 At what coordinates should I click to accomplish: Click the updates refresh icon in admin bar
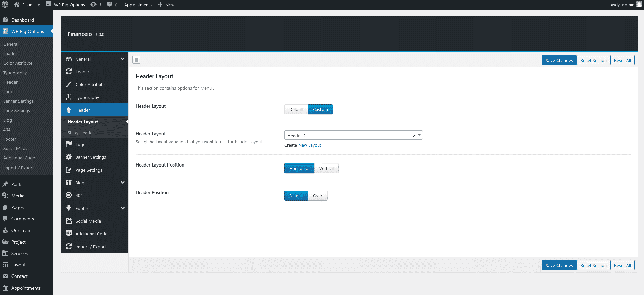pyautogui.click(x=93, y=5)
